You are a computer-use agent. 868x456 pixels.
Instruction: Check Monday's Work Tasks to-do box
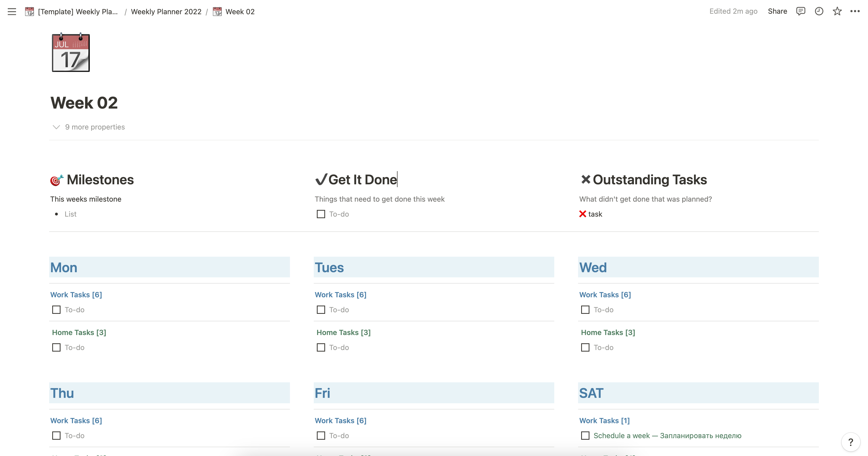56,309
